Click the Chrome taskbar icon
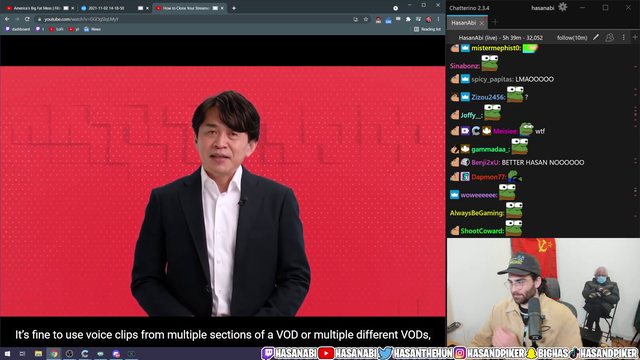 [54, 353]
